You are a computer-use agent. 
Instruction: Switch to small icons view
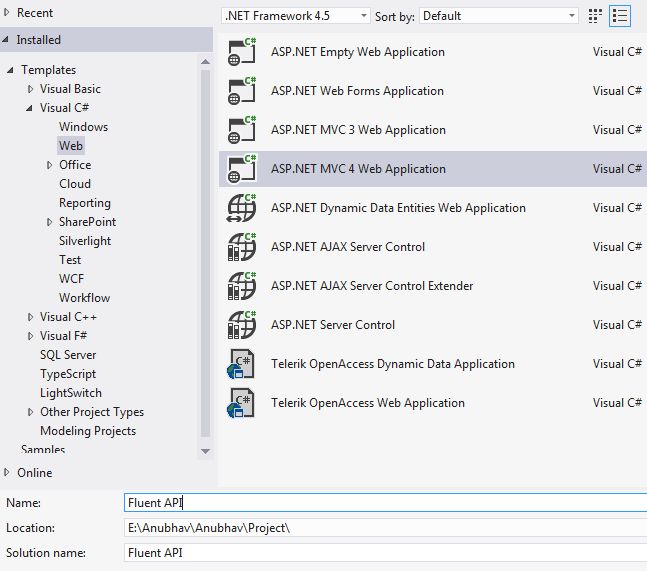(x=596, y=16)
